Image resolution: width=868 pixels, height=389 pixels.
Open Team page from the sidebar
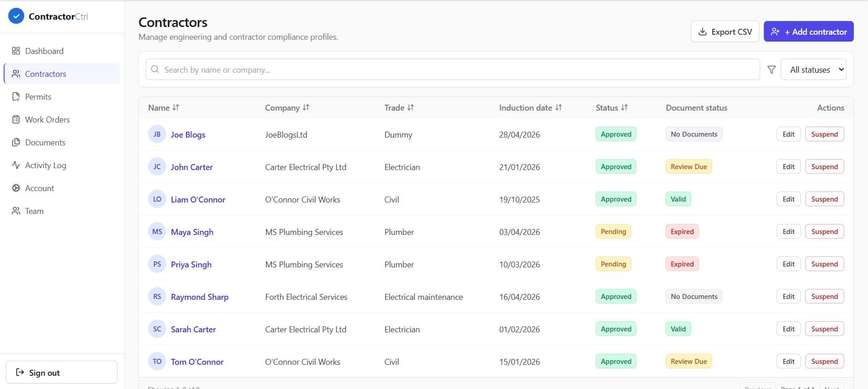tap(62, 211)
